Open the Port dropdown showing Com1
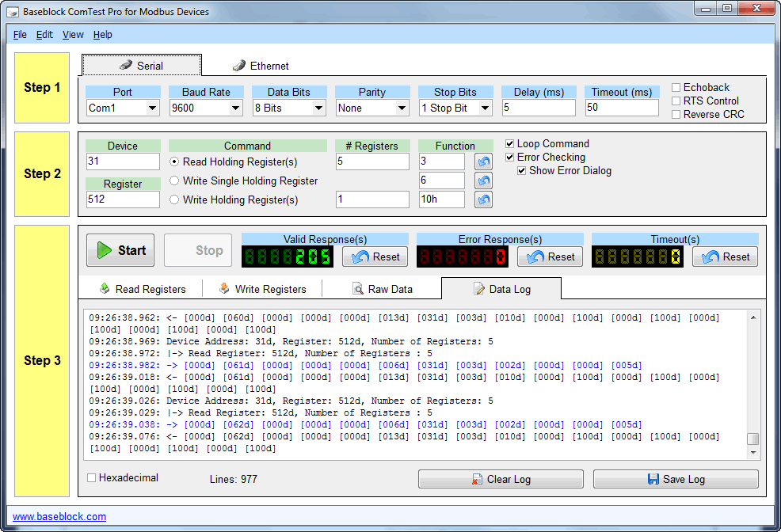 coord(152,108)
